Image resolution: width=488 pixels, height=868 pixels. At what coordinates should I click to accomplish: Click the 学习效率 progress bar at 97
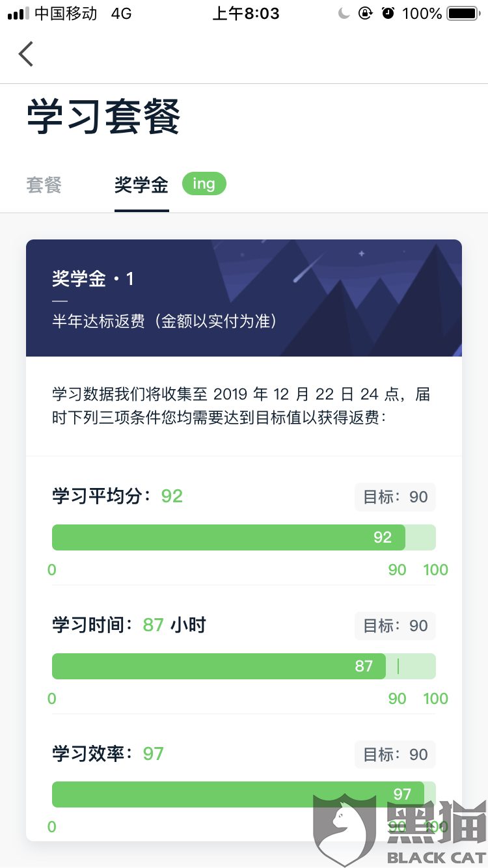[244, 794]
